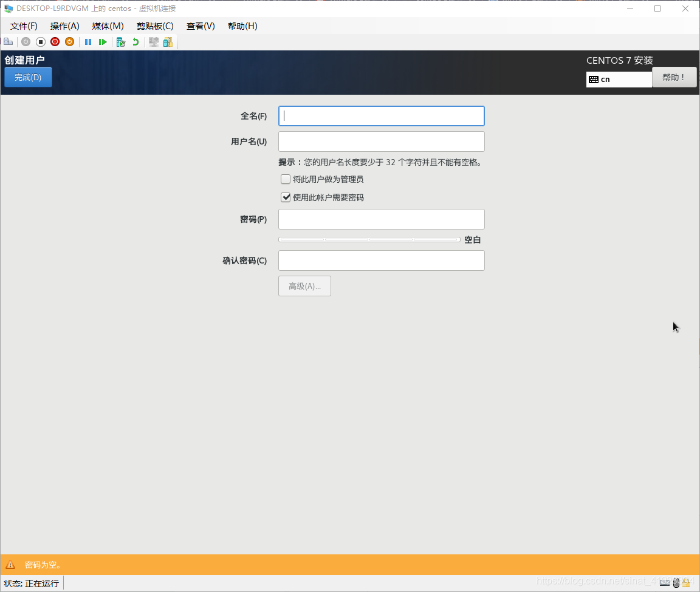The image size is (700, 592).
Task: Open the cn keyboard layout selector
Action: pos(619,80)
